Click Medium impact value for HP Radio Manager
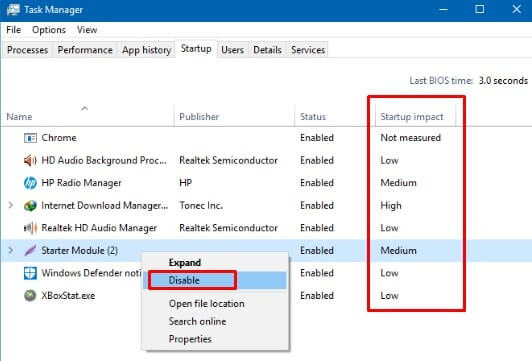 click(x=398, y=183)
